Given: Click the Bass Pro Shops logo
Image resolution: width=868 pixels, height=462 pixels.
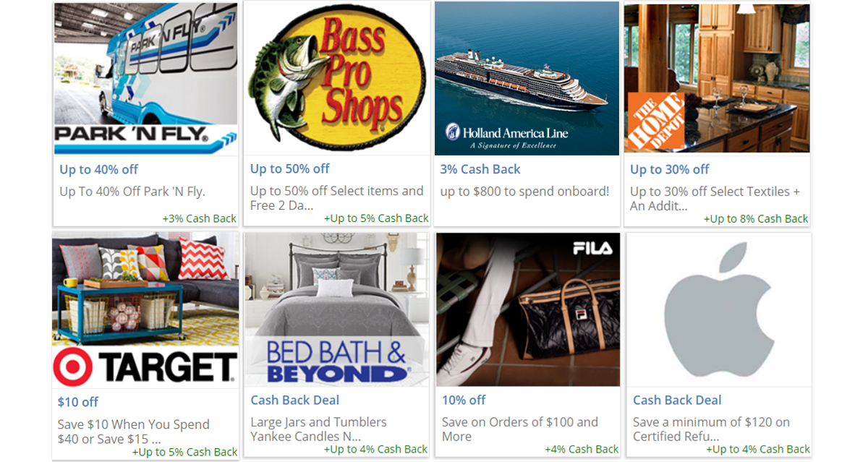Looking at the screenshot, I should point(336,78).
